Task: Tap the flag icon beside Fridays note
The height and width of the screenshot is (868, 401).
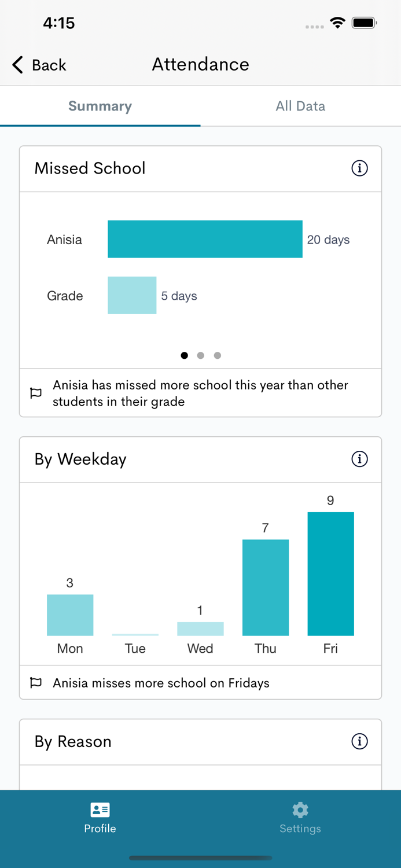Action: pos(36,683)
